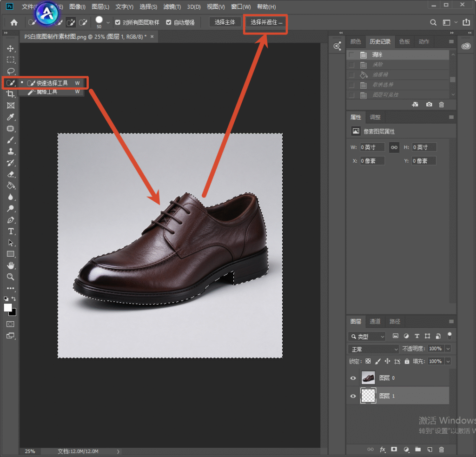Toggle 对所有图层取样 checkbox
Image resolution: width=476 pixels, height=457 pixels.
pyautogui.click(x=118, y=22)
